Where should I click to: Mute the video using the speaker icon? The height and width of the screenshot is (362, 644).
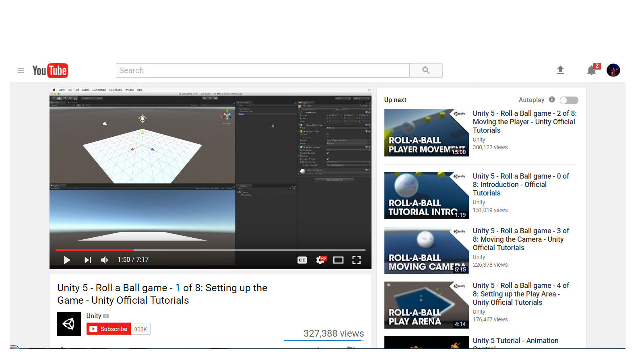[104, 260]
